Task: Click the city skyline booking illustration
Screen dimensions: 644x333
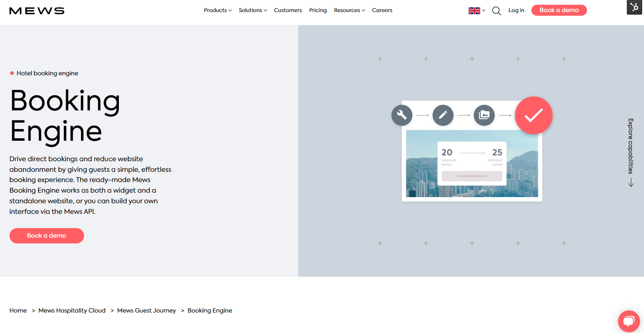Action: [x=472, y=163]
